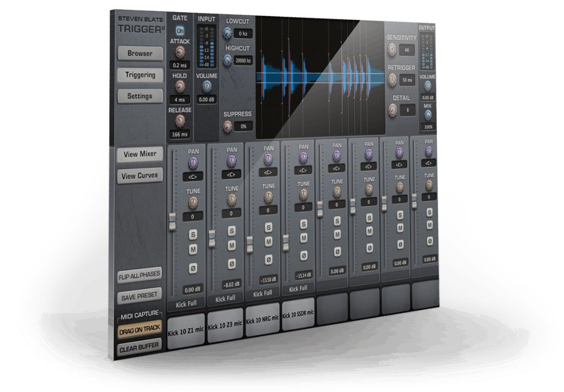Screen dimensions: 564x392
Task: Click the Save Preset button
Action: [139, 296]
